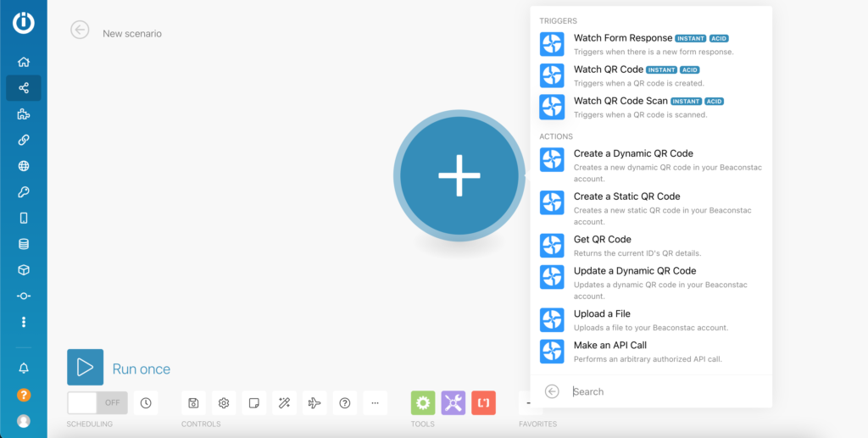Open More vertical dots in sidebar
The image size is (868, 438).
tap(24, 322)
